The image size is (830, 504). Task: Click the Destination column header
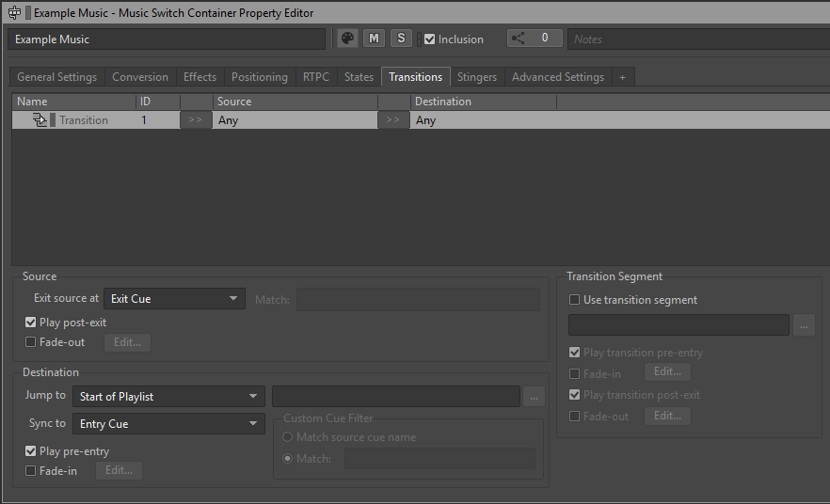483,102
